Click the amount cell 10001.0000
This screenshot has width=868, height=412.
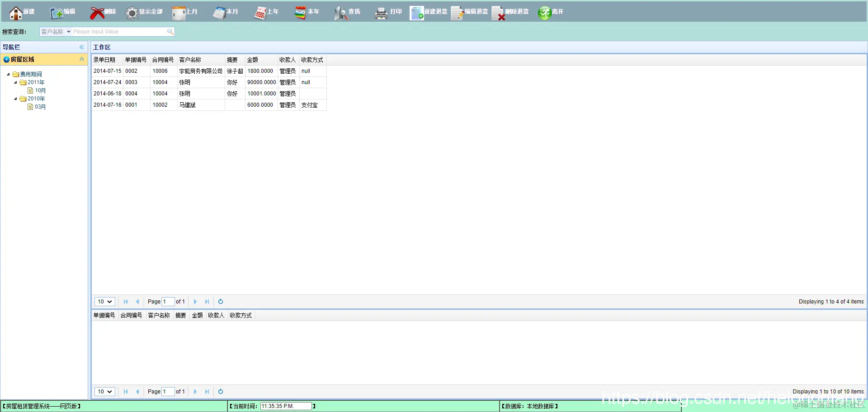point(261,94)
